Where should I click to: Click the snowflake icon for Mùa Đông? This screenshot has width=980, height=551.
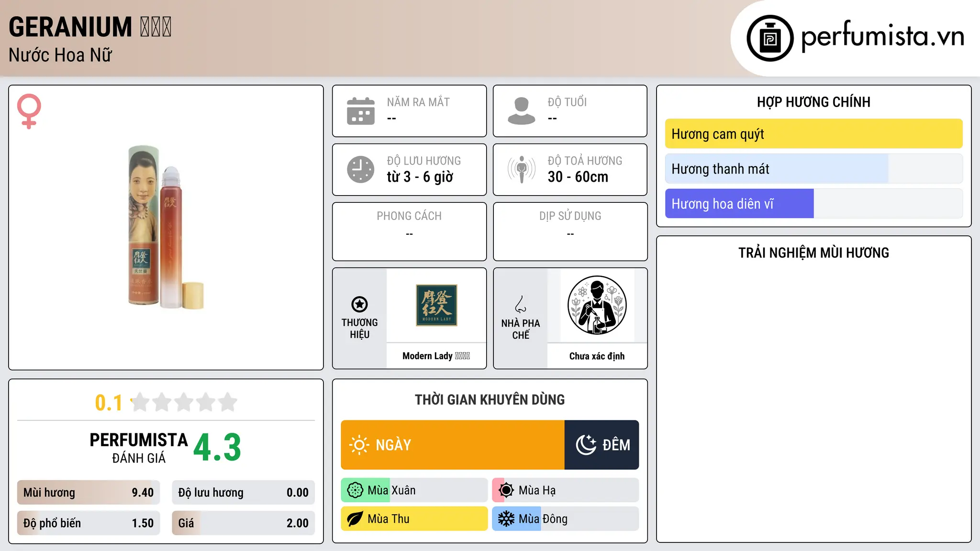point(506,518)
